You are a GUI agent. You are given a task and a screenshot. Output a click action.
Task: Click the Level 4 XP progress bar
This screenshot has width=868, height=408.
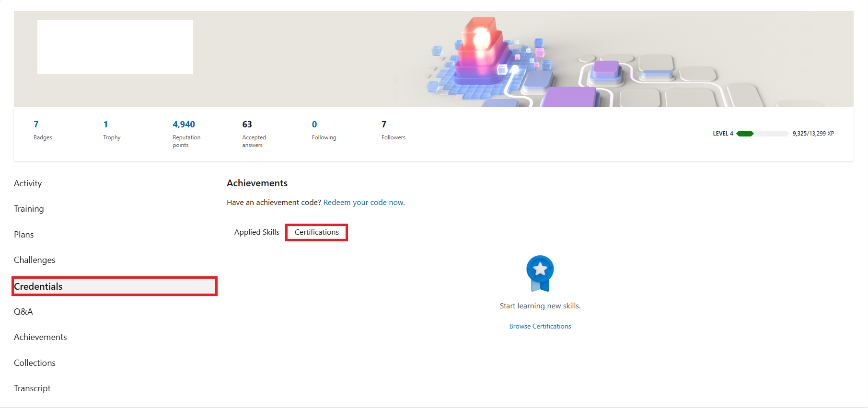click(762, 134)
